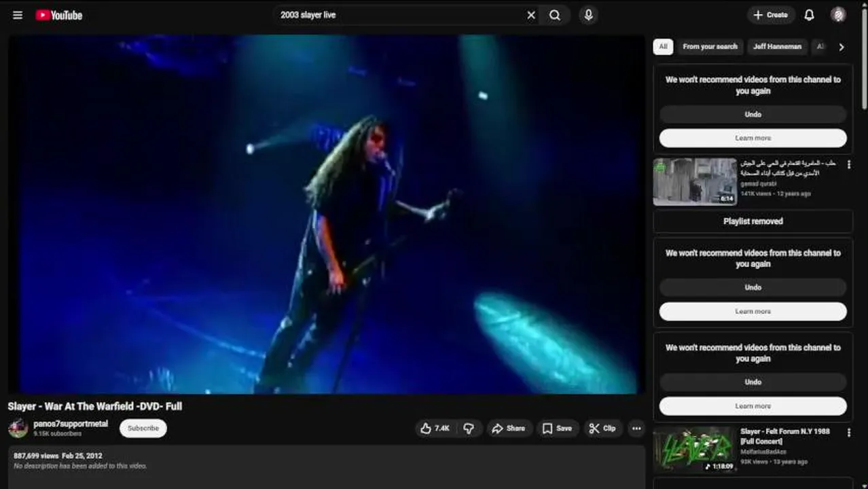The width and height of the screenshot is (868, 489).
Task: Pause the video by clicking the player
Action: (x=326, y=214)
